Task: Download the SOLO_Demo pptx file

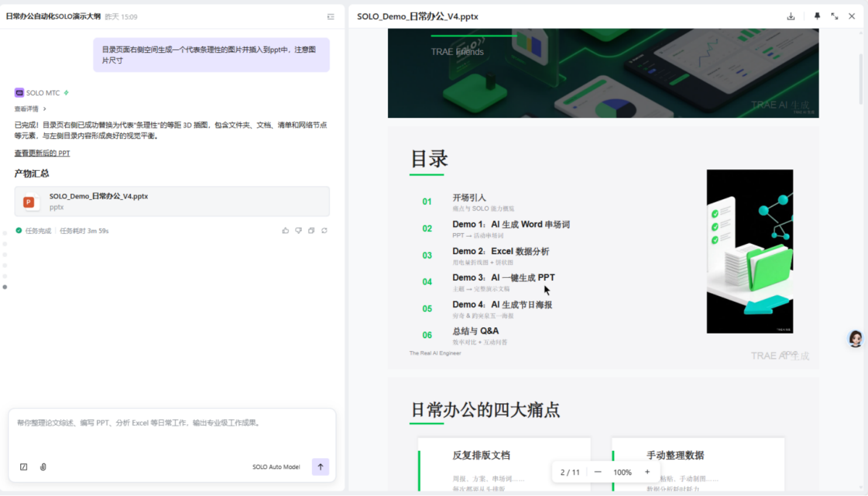Action: pyautogui.click(x=790, y=16)
